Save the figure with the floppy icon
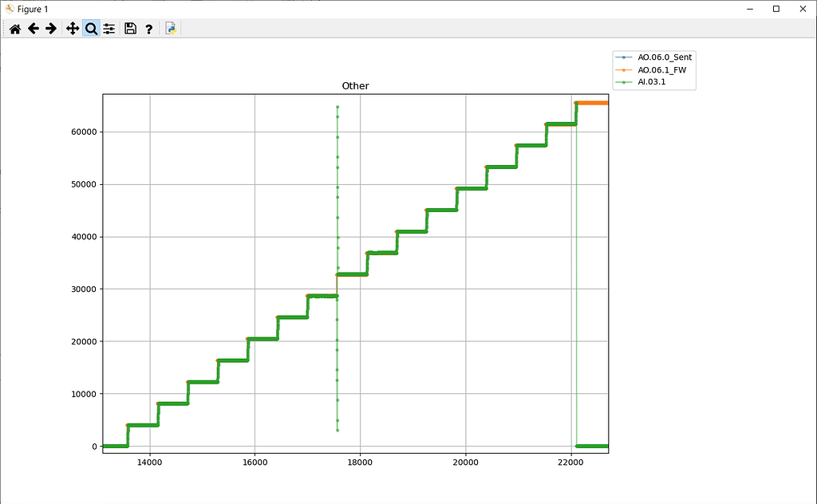 click(x=130, y=29)
